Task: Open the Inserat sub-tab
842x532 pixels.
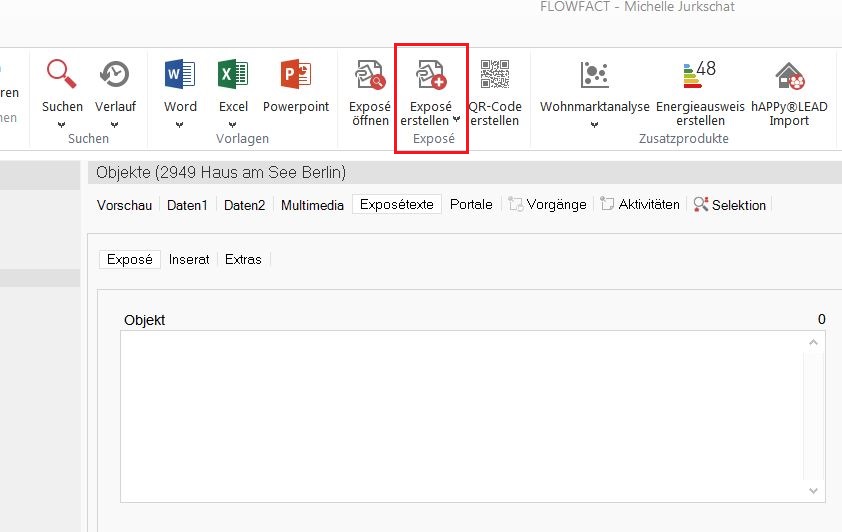Action: click(189, 259)
